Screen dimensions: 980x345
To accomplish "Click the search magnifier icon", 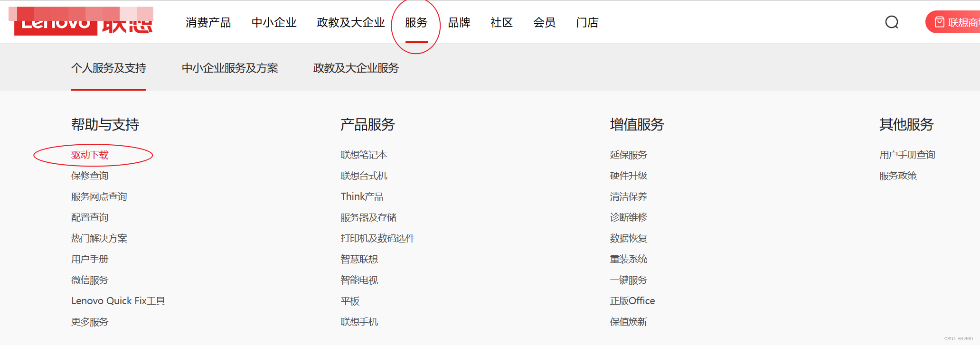I will (x=892, y=22).
